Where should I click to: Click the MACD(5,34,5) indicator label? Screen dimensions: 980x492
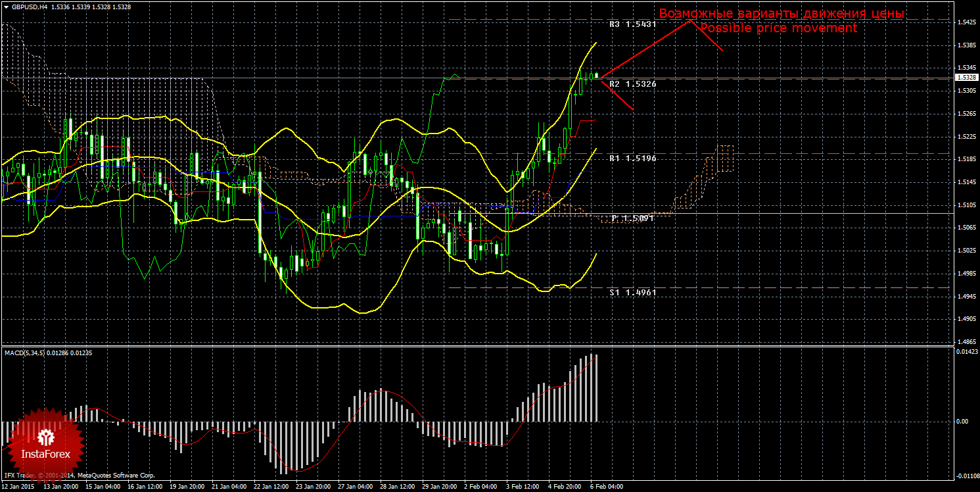(26, 353)
